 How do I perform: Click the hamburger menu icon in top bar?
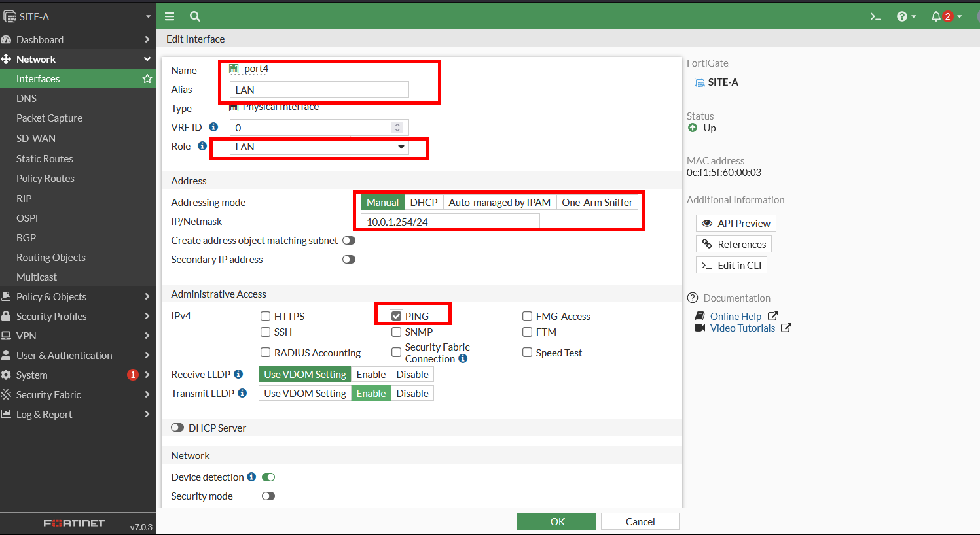pos(170,16)
